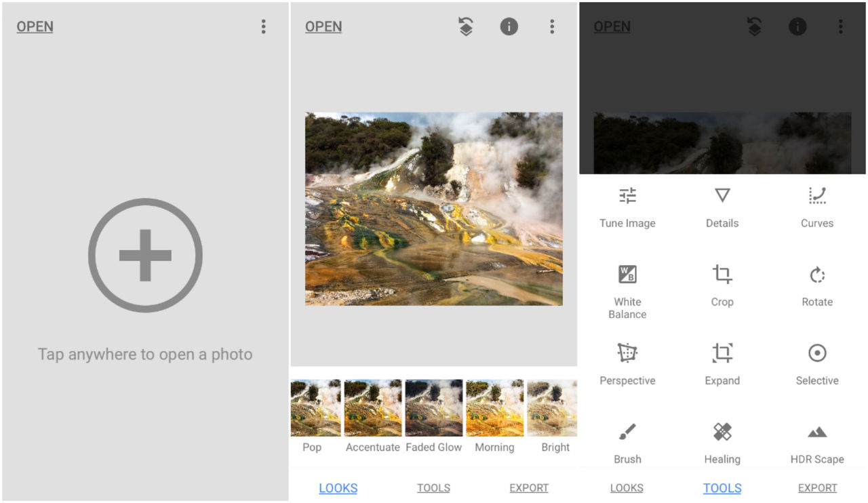
Task: Open the HDR Scape tool
Action: [x=817, y=432]
